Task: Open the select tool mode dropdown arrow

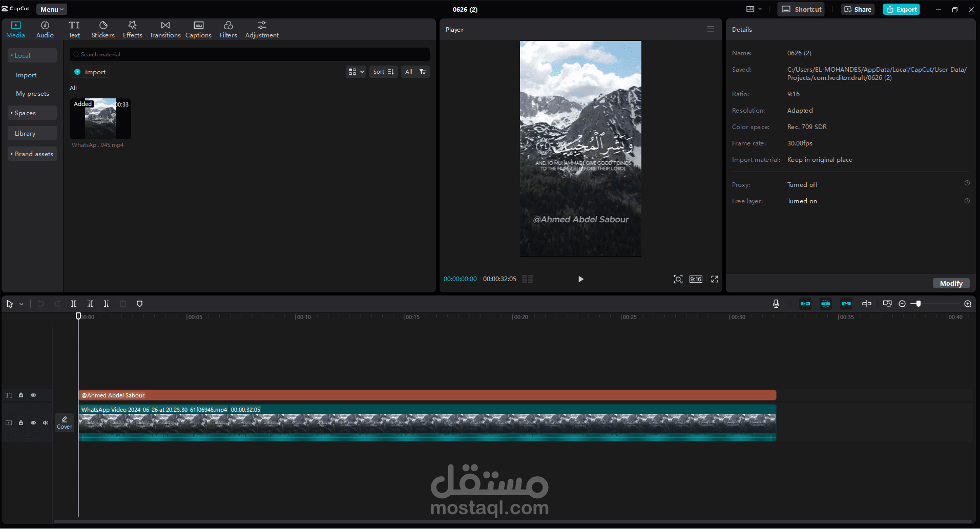Action: click(x=22, y=304)
